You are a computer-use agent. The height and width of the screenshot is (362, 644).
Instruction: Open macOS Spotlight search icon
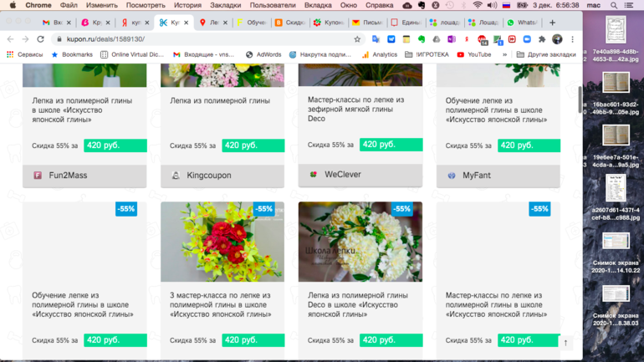pos(613,5)
